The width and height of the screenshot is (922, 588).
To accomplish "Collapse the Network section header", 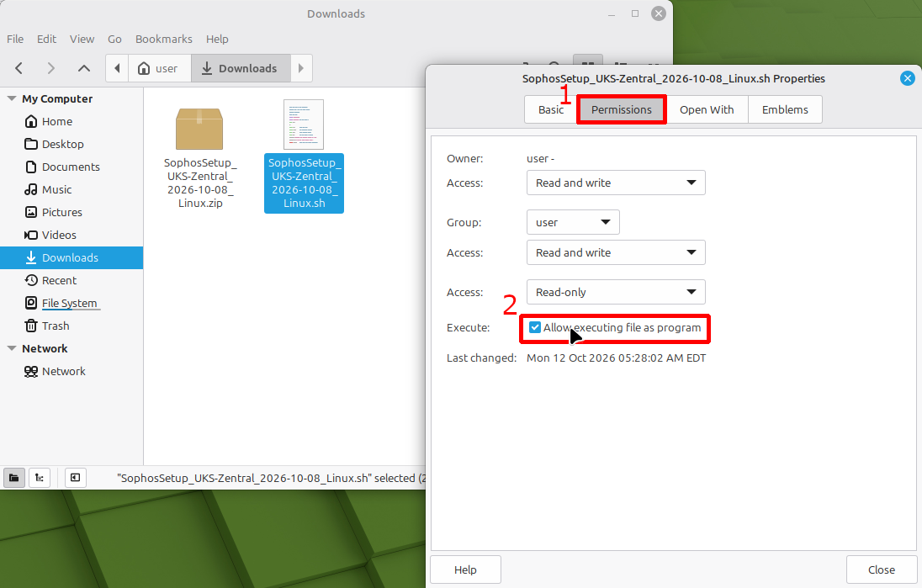I will (11, 349).
